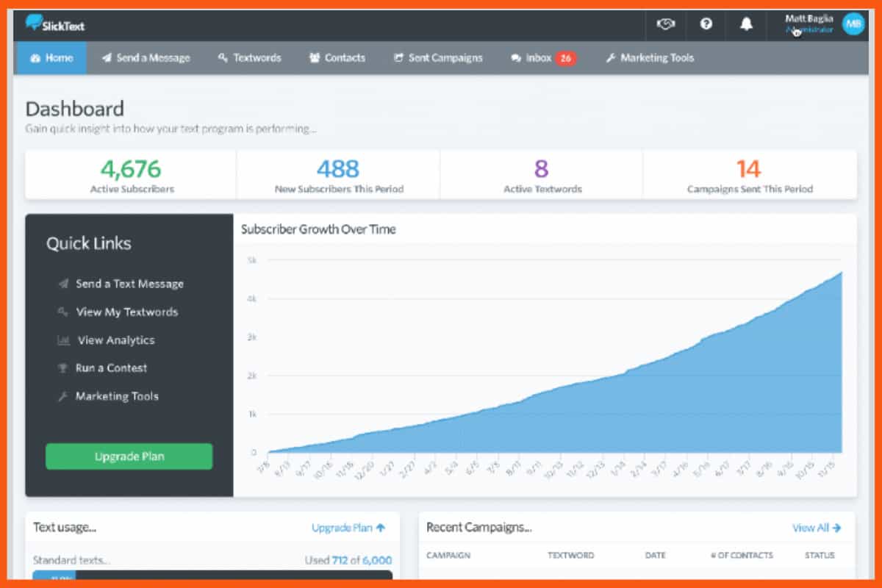Check notifications via the bell icon
This screenshot has height=588, width=882.
746,24
